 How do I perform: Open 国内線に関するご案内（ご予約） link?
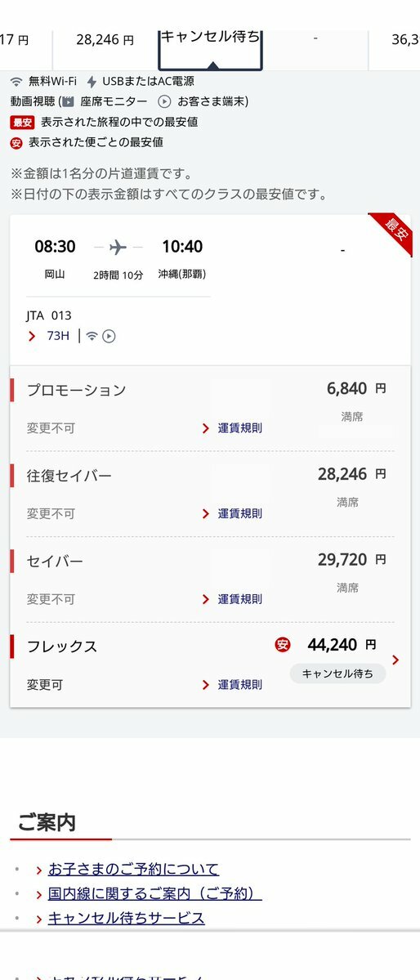point(155,893)
